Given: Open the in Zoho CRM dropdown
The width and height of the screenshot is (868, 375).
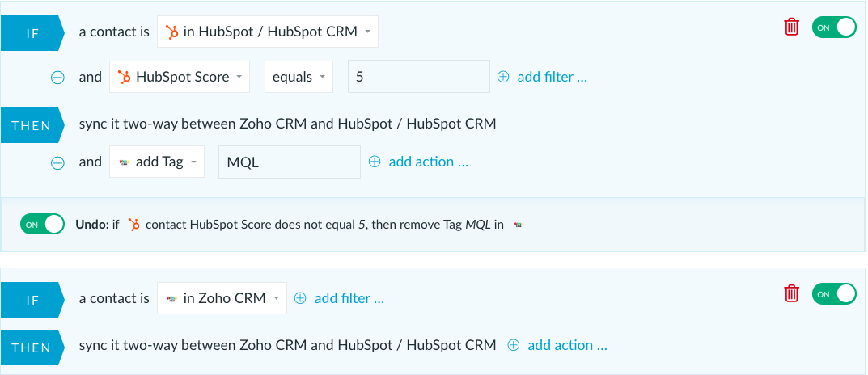Looking at the screenshot, I should click(x=222, y=298).
